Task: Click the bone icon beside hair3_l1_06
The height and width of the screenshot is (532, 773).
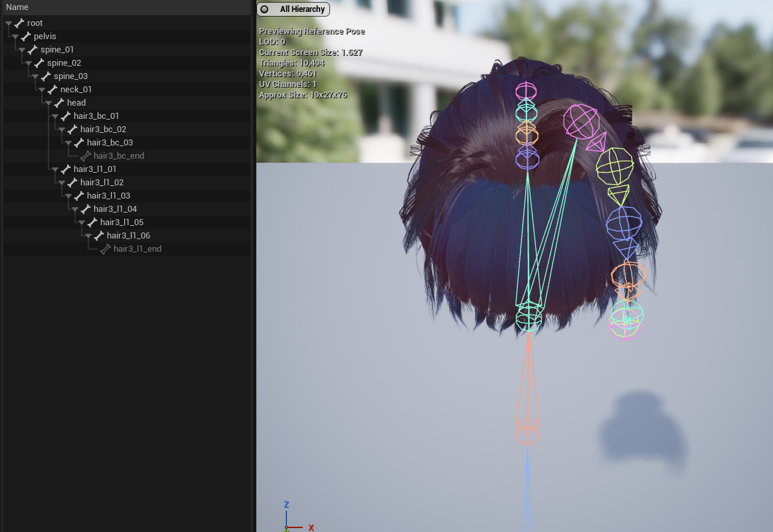Action: click(99, 236)
